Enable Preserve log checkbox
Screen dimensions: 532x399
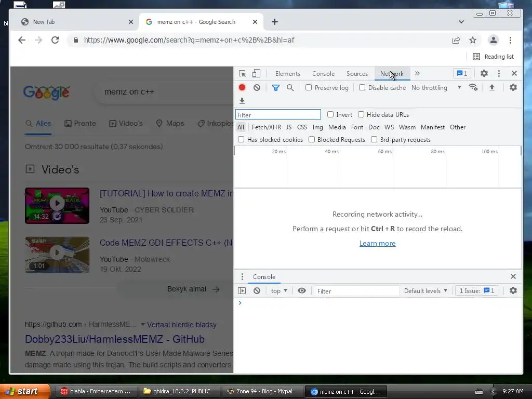[309, 87]
